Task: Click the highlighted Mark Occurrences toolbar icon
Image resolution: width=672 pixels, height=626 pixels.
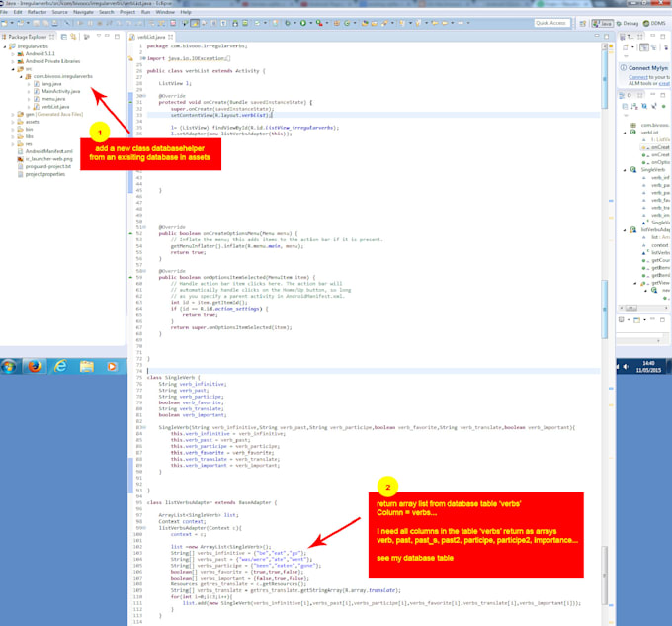Action: coord(195,23)
